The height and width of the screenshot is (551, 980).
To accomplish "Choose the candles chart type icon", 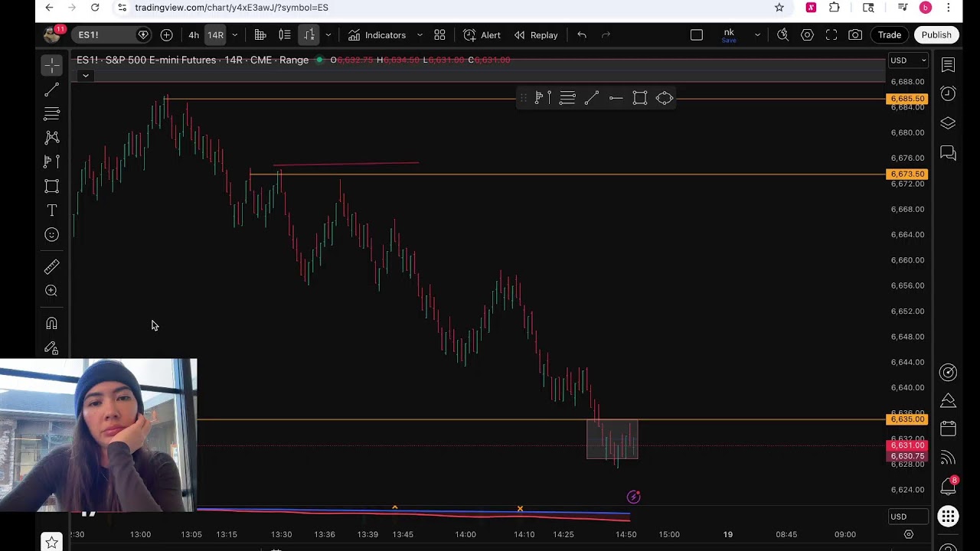I will click(285, 35).
